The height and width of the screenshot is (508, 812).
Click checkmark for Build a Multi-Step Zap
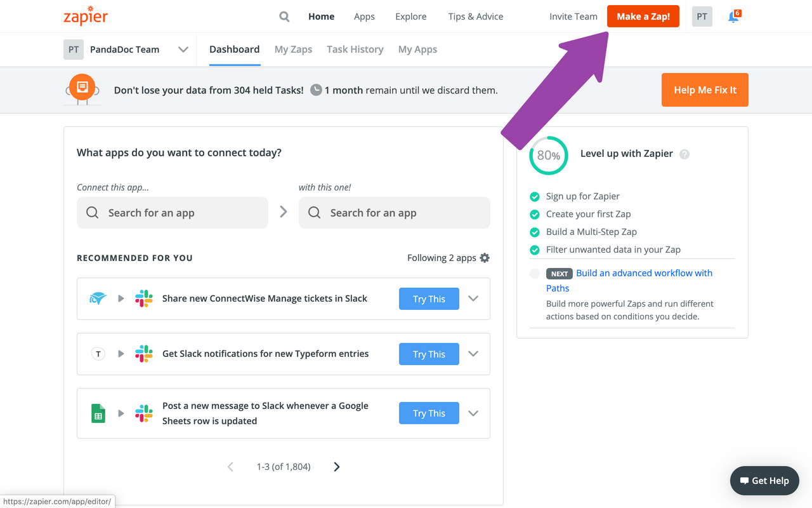pyautogui.click(x=535, y=232)
